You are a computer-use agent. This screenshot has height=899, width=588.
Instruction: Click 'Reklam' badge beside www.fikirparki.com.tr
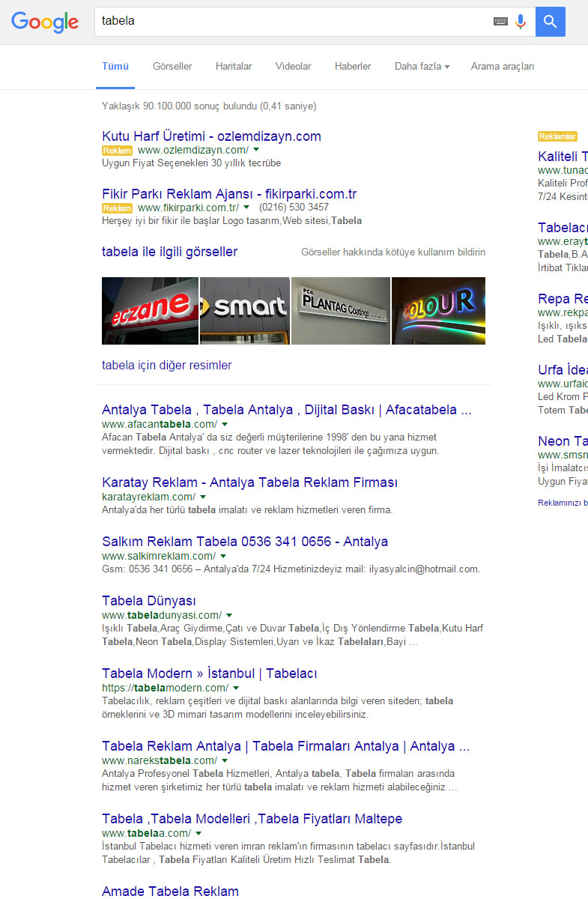(118, 208)
